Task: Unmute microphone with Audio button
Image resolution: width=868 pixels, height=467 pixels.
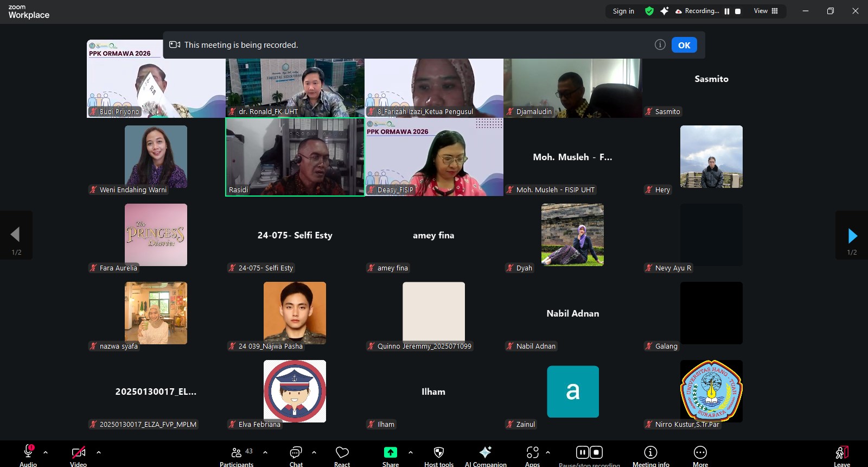Action: [28, 453]
